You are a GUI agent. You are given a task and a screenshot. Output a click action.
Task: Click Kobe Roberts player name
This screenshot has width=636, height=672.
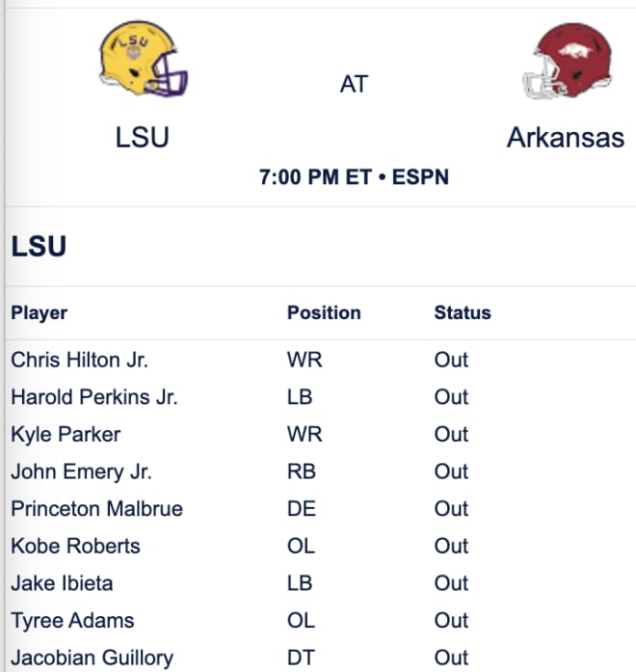point(75,546)
